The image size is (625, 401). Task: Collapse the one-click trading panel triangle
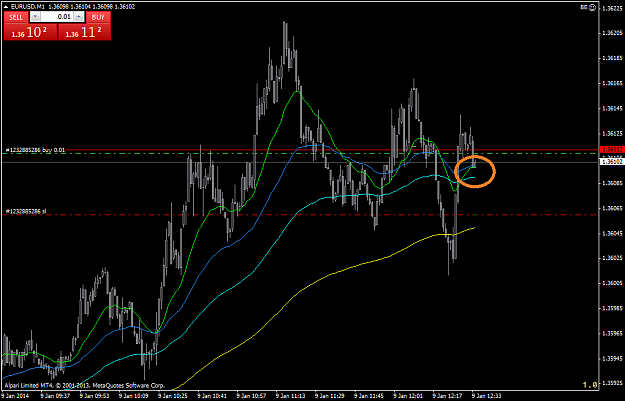(6, 7)
